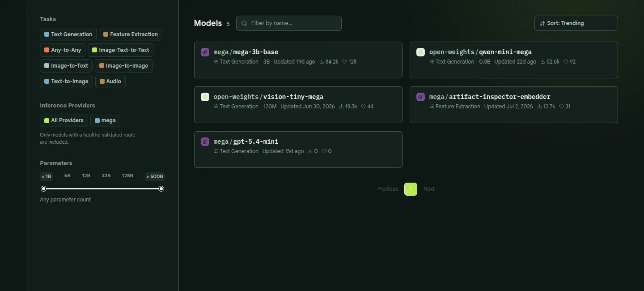Image resolution: width=644 pixels, height=291 pixels.
Task: Click the > 500B parameter label
Action: pos(155,176)
